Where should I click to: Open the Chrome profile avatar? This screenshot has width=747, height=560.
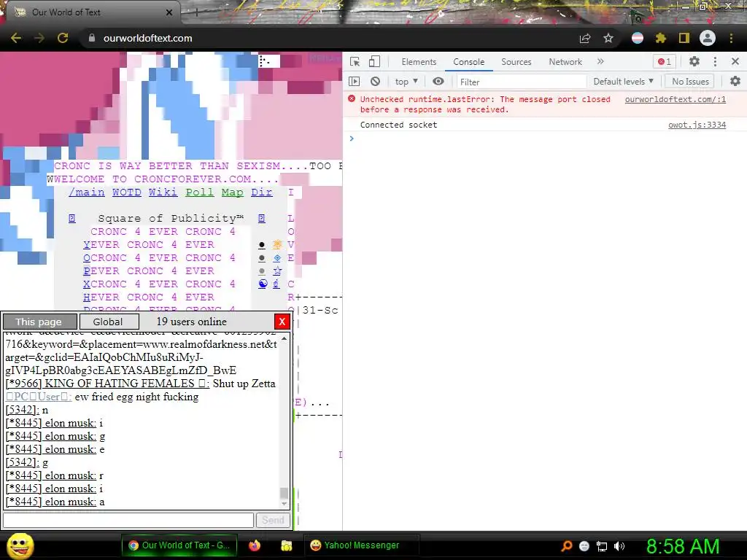[x=708, y=38]
